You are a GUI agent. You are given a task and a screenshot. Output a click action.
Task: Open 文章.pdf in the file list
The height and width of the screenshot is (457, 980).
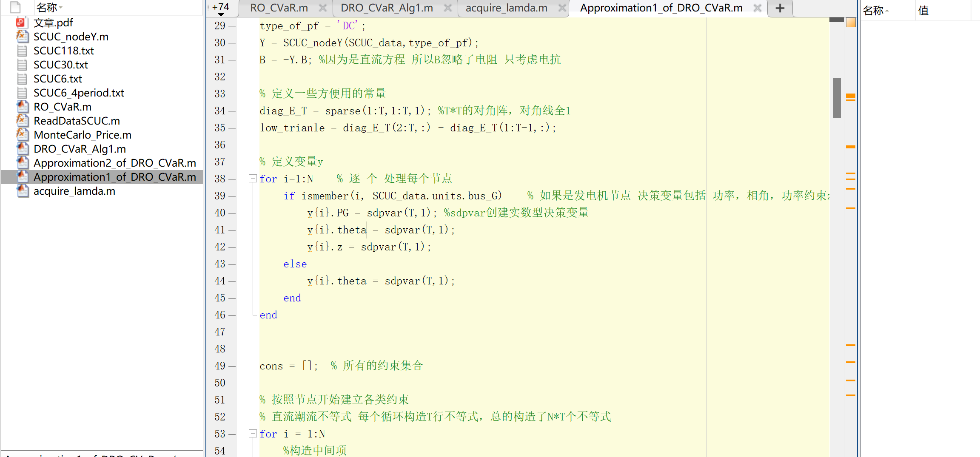[53, 23]
